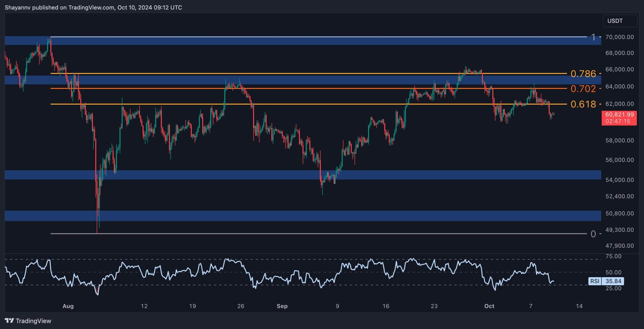Screen dimensions: 644x329
Task: Click the 16 date label on time axis
Action: pyautogui.click(x=386, y=306)
